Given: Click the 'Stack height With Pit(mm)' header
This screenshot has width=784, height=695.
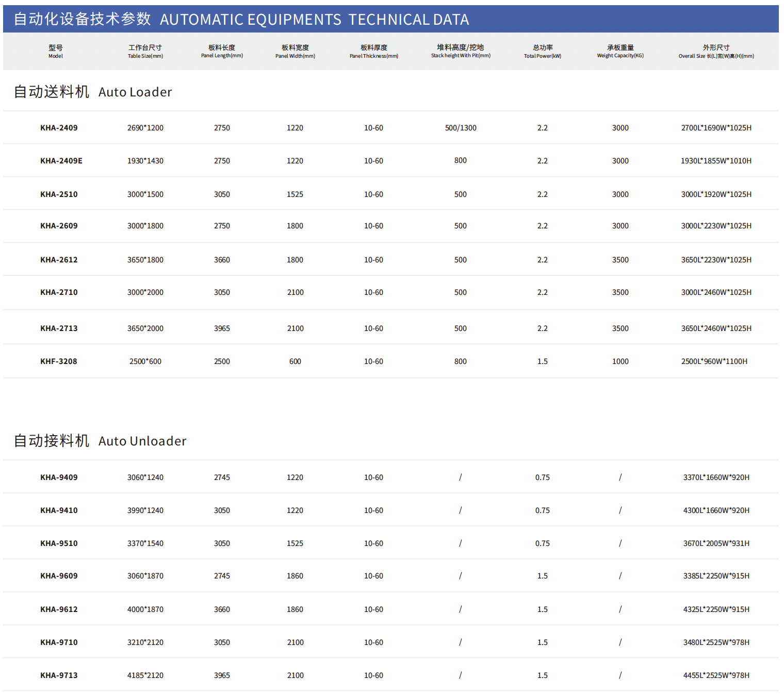Looking at the screenshot, I should pyautogui.click(x=461, y=56).
